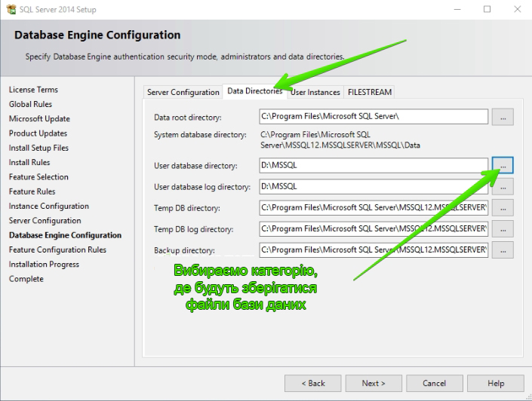Viewport: 532px width, 401px height.
Task: Click the Temp DB directory field
Action: point(374,208)
